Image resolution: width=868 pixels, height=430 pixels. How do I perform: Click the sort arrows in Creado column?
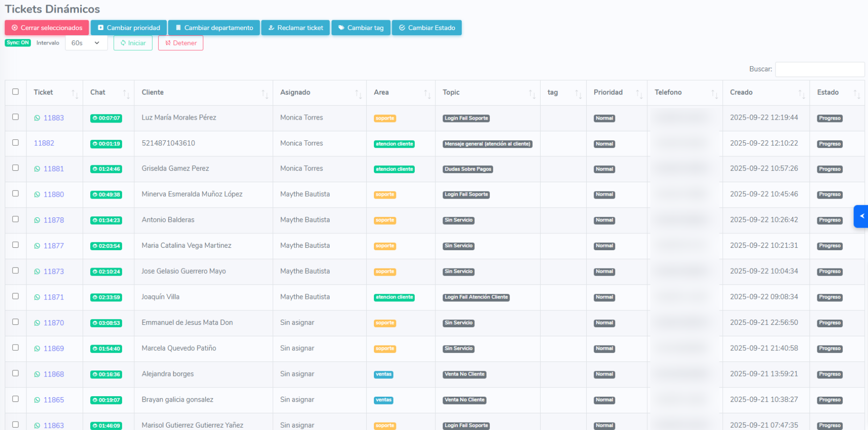pyautogui.click(x=801, y=93)
